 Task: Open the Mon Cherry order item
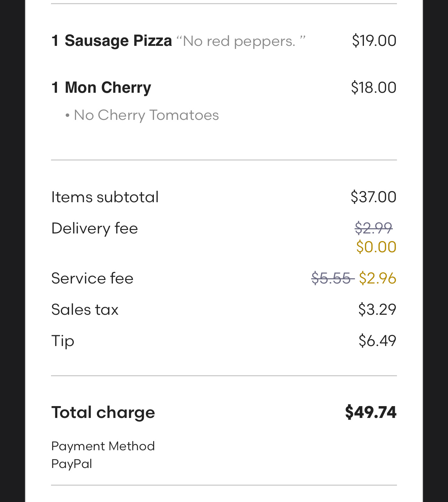point(108,88)
